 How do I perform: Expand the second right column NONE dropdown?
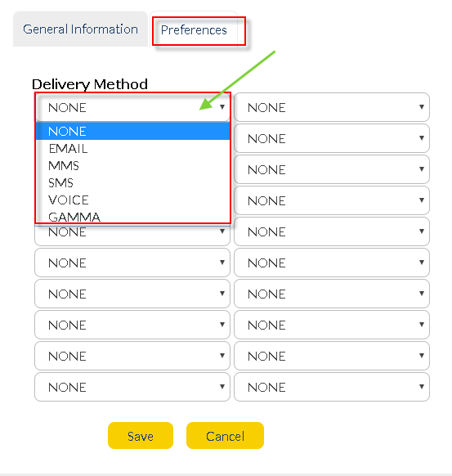pos(332,138)
